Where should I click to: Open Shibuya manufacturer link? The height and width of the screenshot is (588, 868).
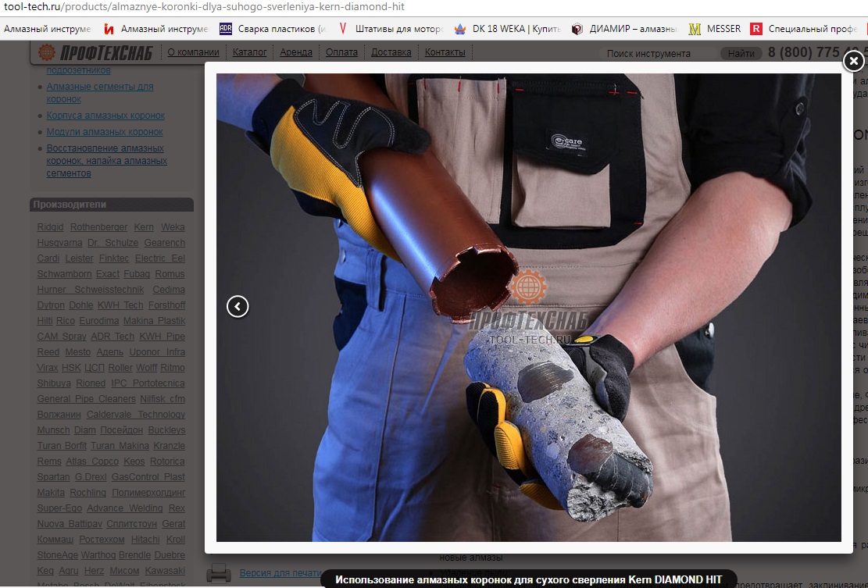point(54,383)
